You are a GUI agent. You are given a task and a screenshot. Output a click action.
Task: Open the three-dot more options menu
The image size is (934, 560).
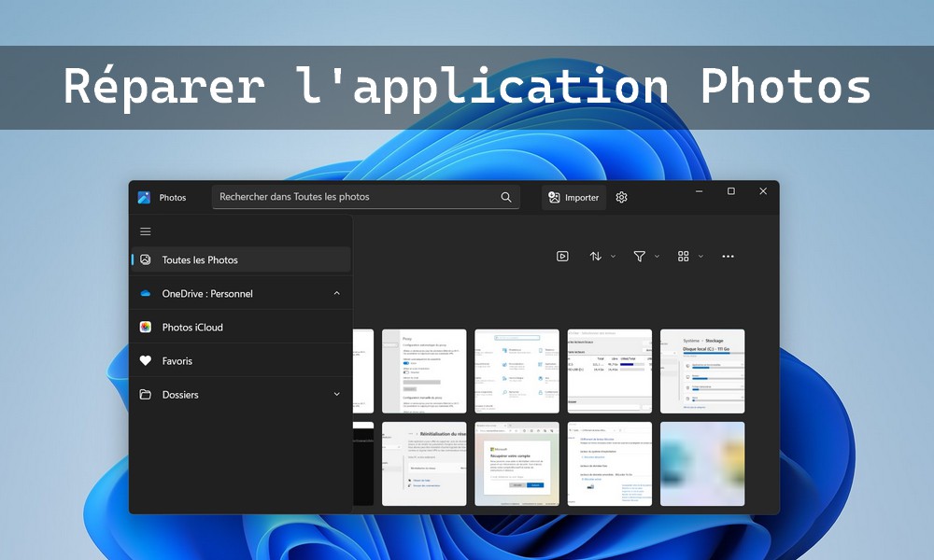tap(728, 256)
